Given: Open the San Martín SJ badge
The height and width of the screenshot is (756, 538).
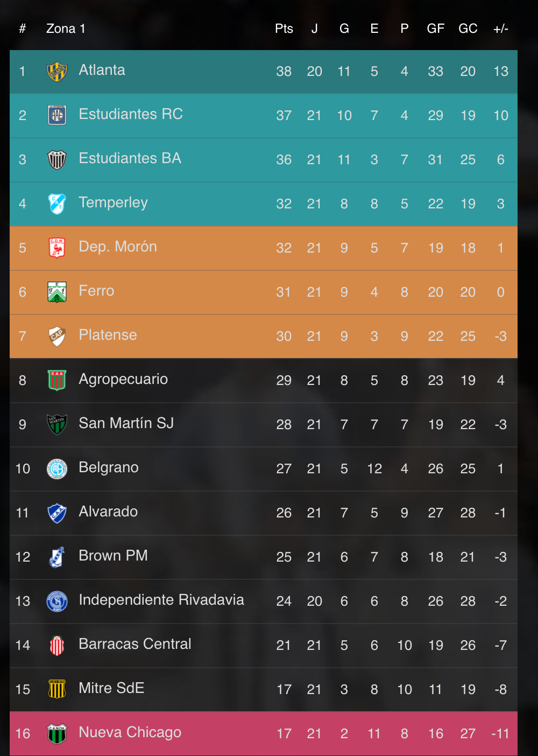Looking at the screenshot, I should tap(57, 424).
